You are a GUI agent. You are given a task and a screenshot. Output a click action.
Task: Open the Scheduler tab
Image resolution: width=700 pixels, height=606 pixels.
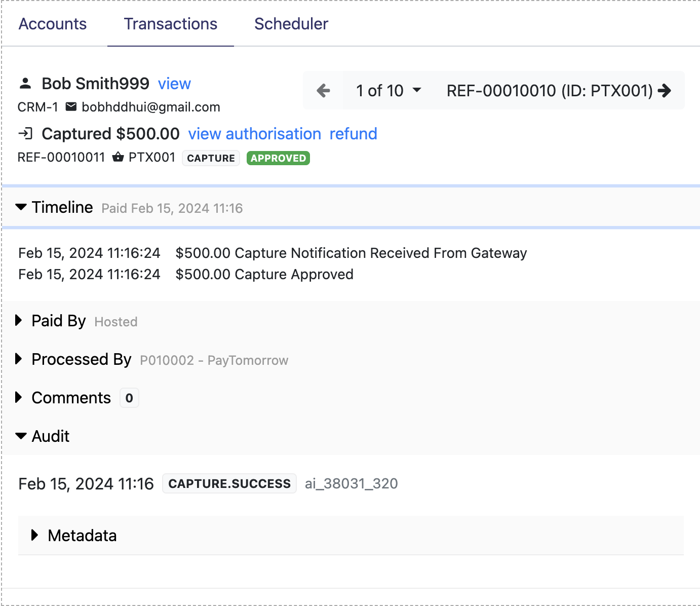[x=291, y=24]
